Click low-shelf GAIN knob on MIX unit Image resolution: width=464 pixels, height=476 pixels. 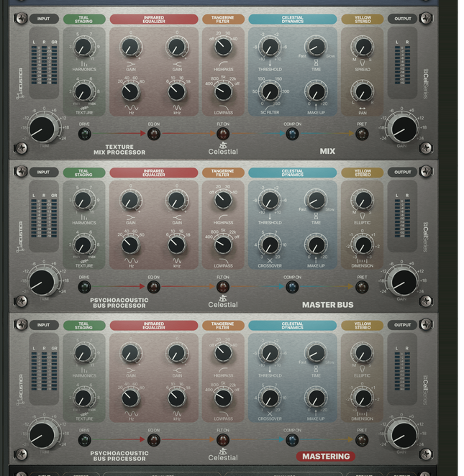[131, 47]
